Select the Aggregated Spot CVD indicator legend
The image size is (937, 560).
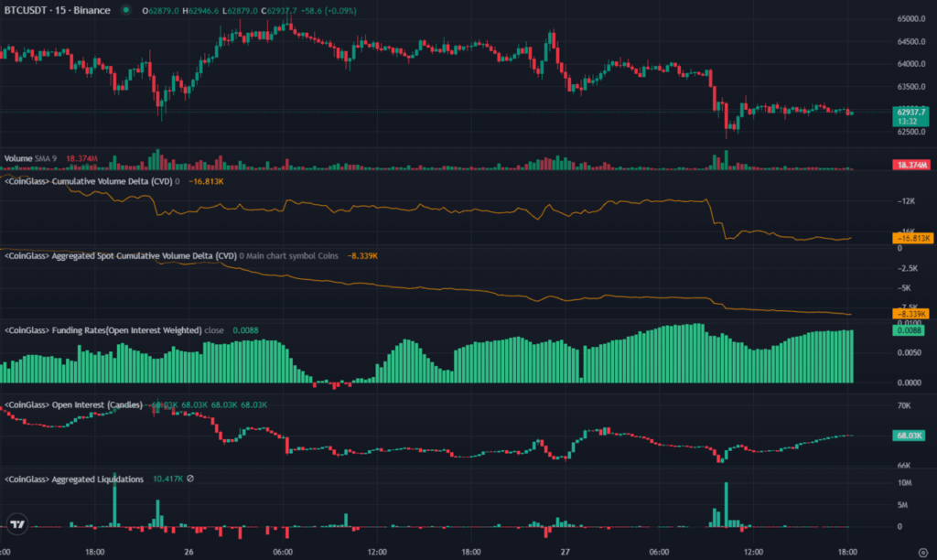tap(121, 256)
